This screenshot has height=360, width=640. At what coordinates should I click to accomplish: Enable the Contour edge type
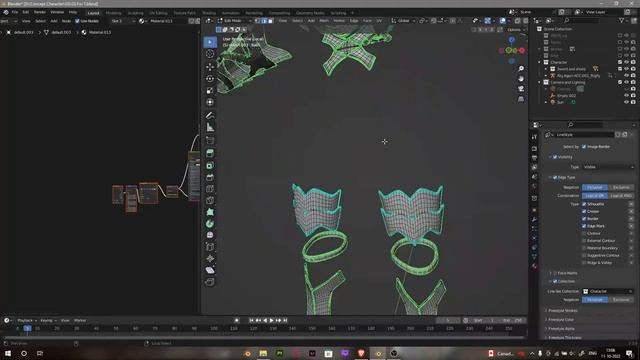[584, 233]
